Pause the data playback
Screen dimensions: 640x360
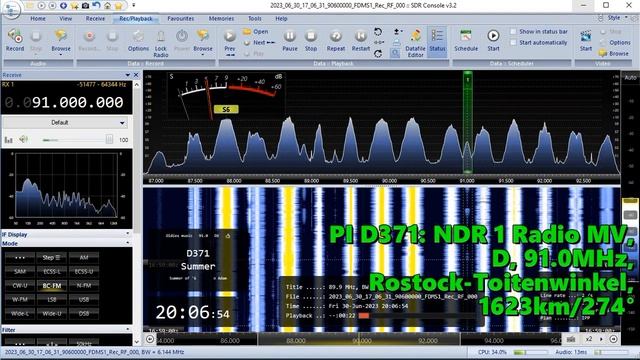coord(290,40)
